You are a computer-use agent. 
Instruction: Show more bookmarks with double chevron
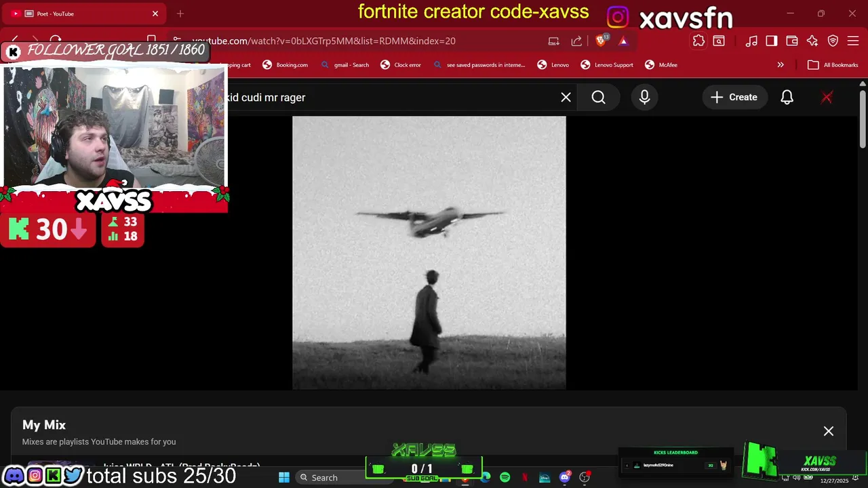(781, 65)
